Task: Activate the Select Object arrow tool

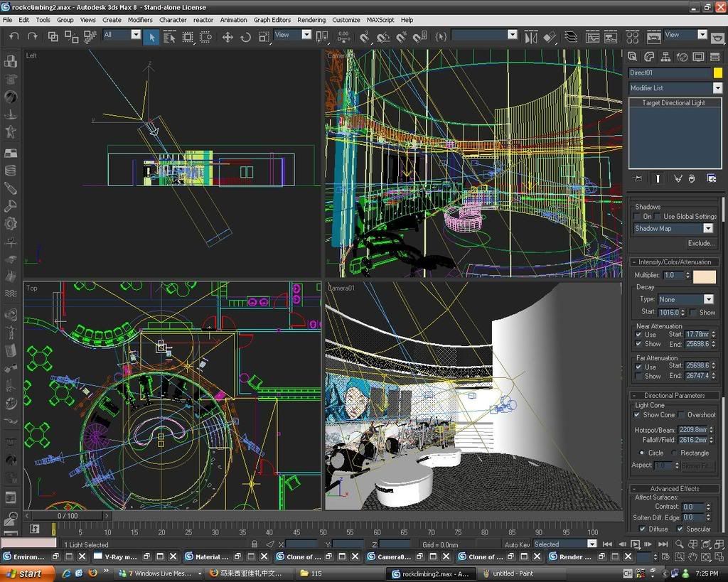Action: tap(151, 37)
